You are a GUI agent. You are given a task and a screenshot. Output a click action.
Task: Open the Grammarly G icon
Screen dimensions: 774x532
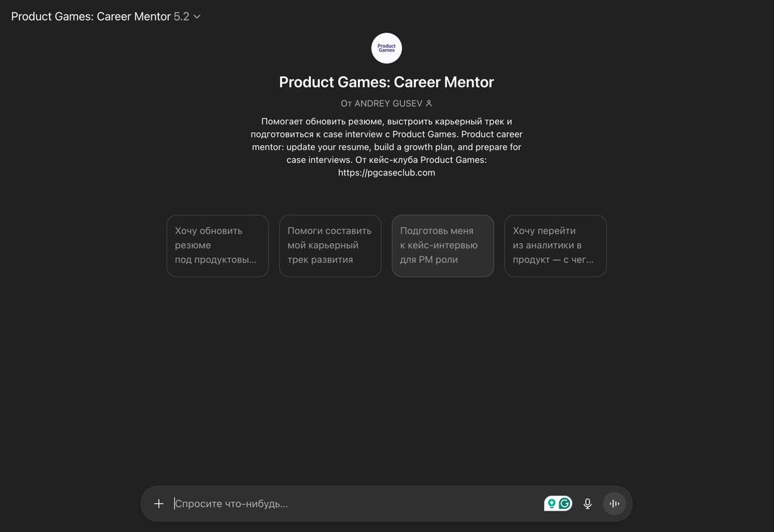point(565,504)
